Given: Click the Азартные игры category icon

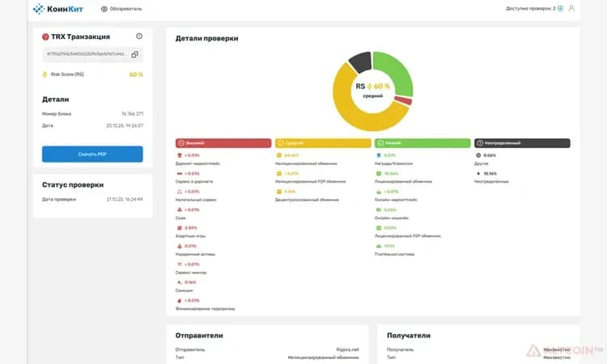Looking at the screenshot, I should 179,228.
